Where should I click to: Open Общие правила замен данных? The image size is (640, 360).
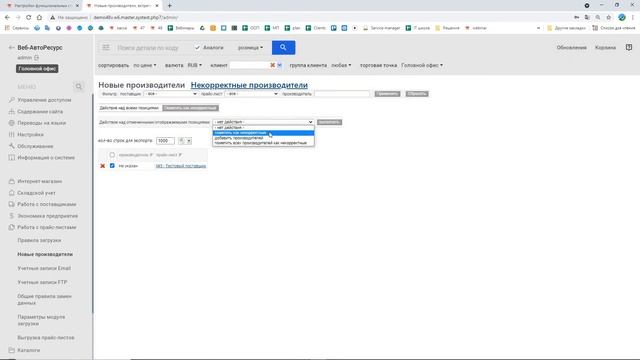(x=44, y=300)
